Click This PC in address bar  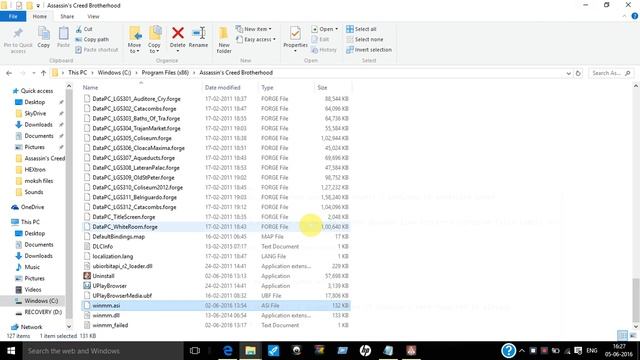point(78,73)
